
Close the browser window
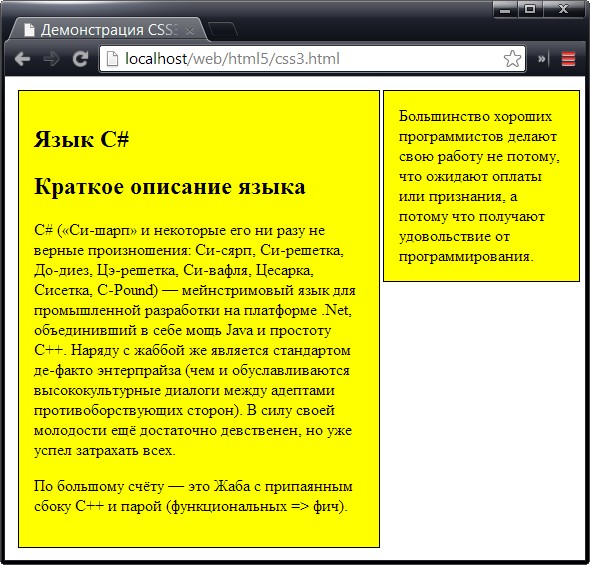[x=563, y=9]
